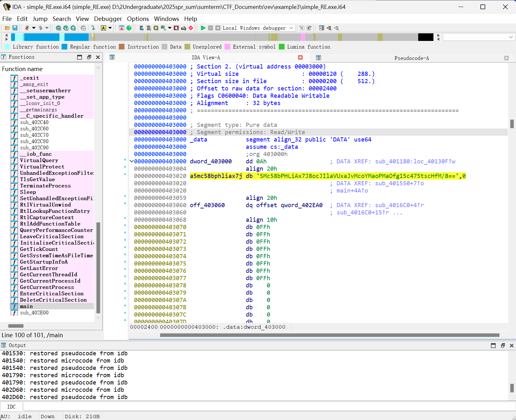This screenshot has height=420, width=516.
Task: Click the Save database icon
Action: click(x=15, y=28)
